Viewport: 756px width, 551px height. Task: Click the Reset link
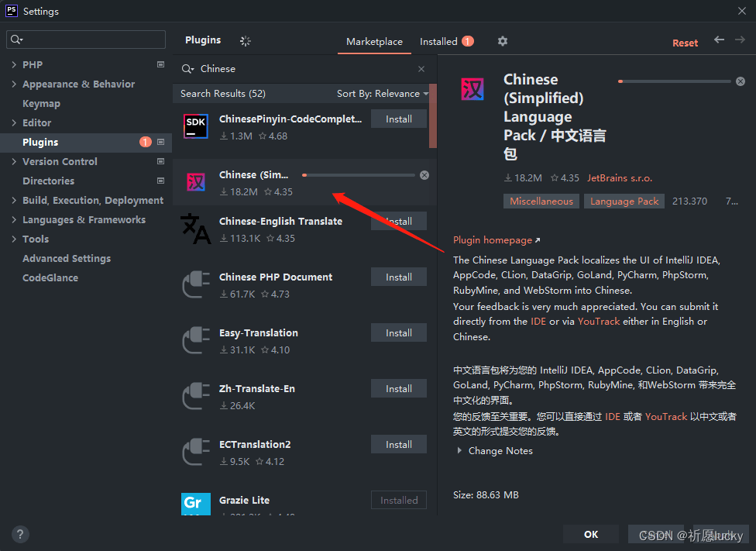(x=685, y=43)
